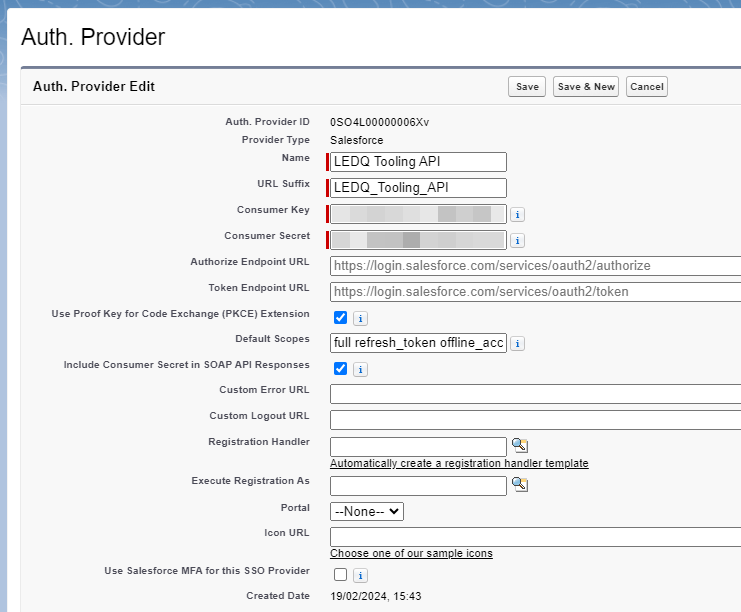Select Auth. Provider ID value 0SO4L00000006Xv
Viewport: 741px width, 612px height.
click(379, 122)
